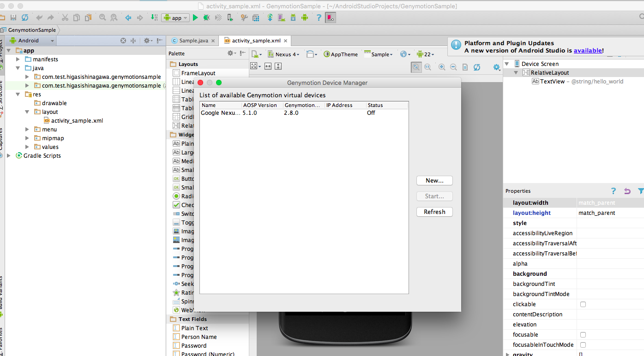Click Zoom In icon in designer toolbar
The height and width of the screenshot is (356, 644).
click(x=442, y=67)
